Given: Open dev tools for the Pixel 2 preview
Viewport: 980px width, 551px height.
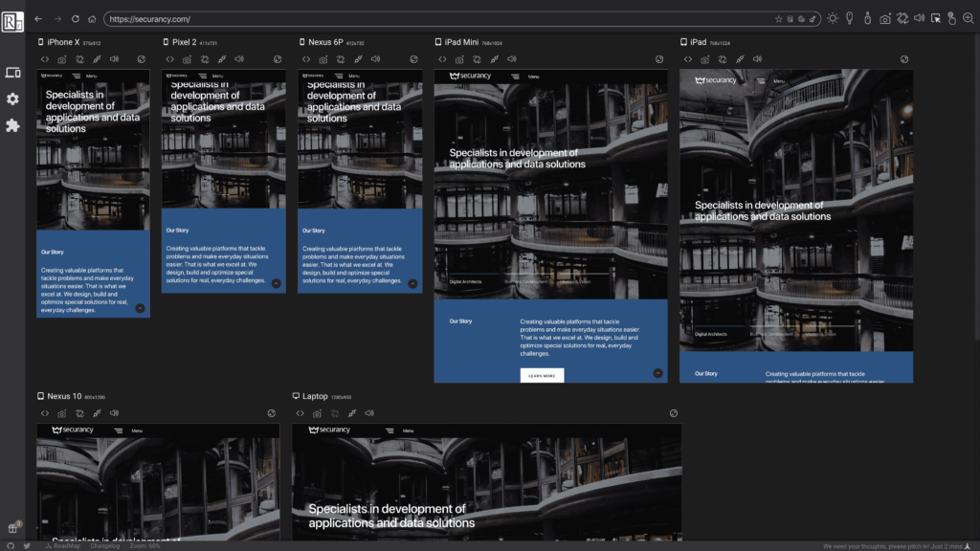Looking at the screenshot, I should pyautogui.click(x=170, y=58).
